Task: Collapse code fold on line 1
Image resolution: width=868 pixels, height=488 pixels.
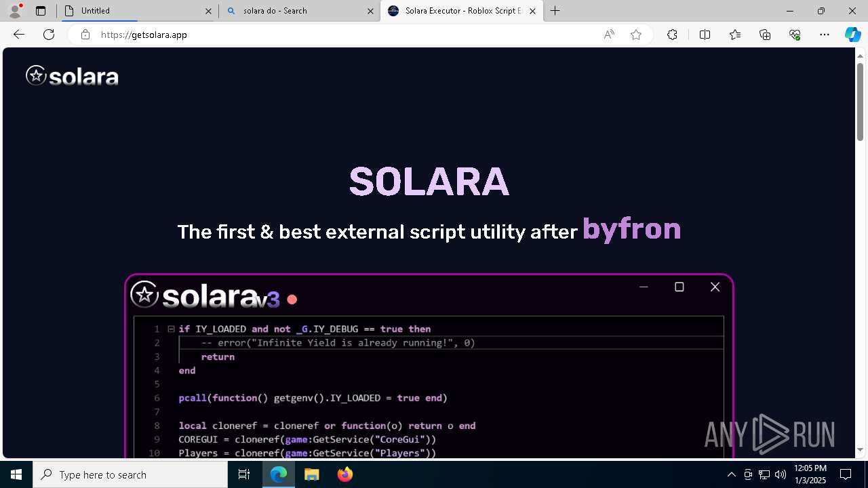Action: point(171,329)
